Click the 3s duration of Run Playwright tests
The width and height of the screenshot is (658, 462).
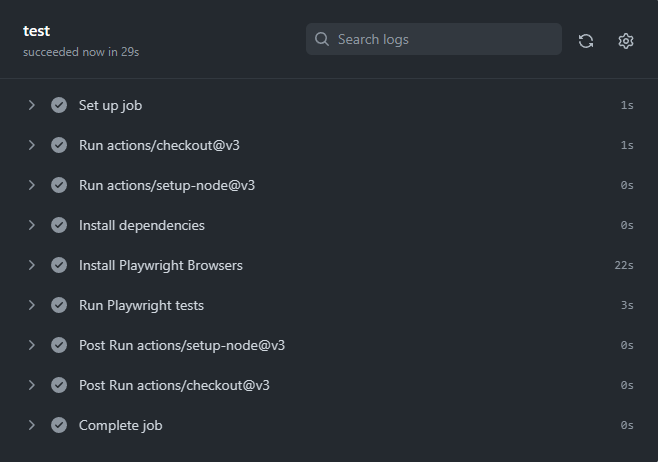coord(627,305)
